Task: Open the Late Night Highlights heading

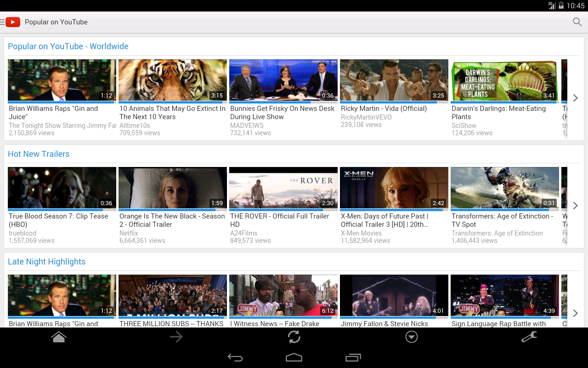Action: tap(46, 262)
